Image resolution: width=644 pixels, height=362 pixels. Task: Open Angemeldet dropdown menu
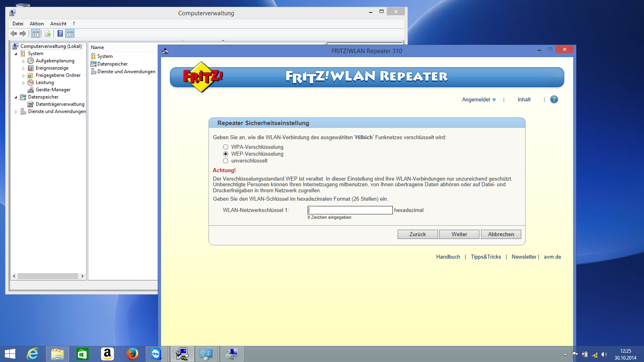click(479, 100)
